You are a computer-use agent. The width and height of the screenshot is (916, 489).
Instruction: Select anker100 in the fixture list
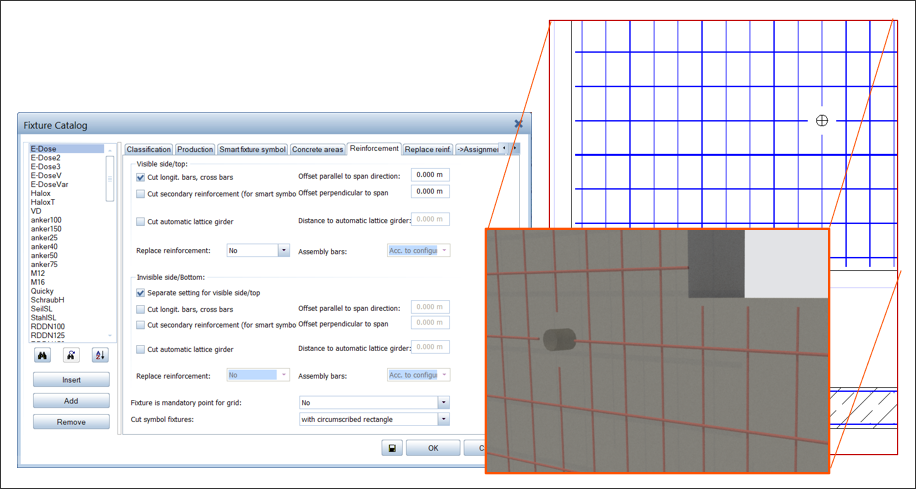[46, 220]
